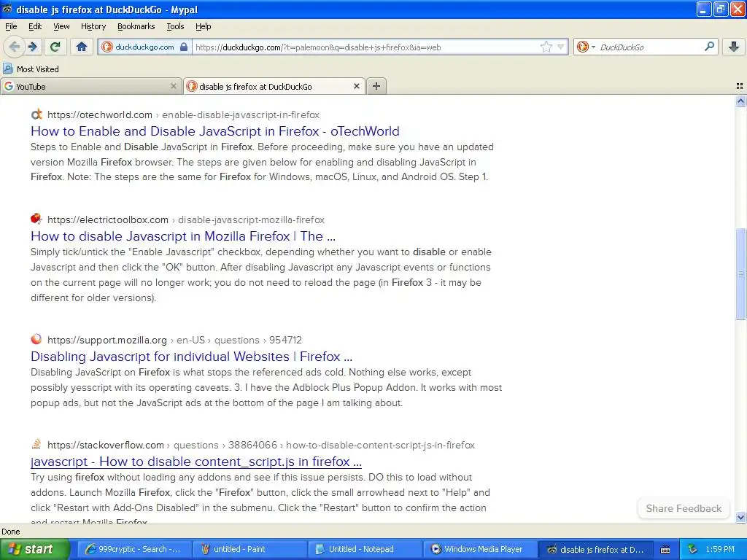Image resolution: width=747 pixels, height=560 pixels.
Task: Switch to Untitled Notepad in taskbar
Action: tap(365, 549)
